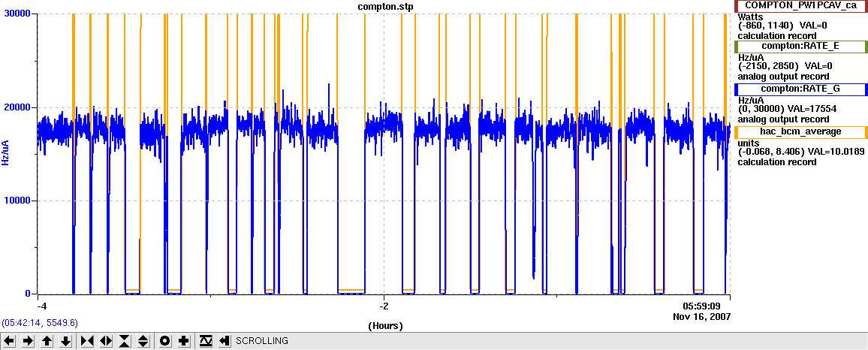Click the waveform scroll-mode icon
Image resolution: width=868 pixels, height=350 pixels.
click(x=206, y=340)
